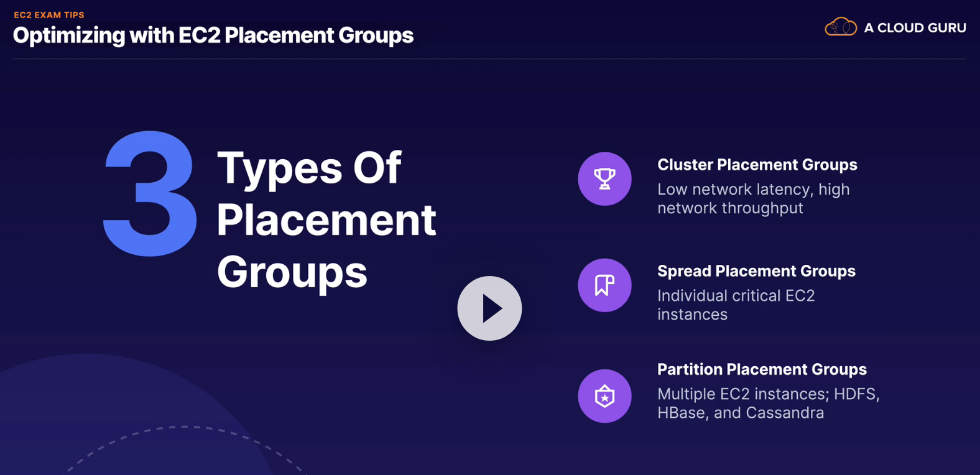Select the A CLOUD GURU brand text
The width and height of the screenshot is (980, 475).
pos(915,28)
